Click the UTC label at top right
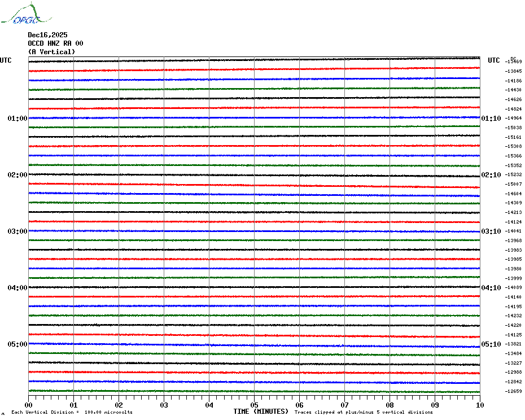 [494, 60]
